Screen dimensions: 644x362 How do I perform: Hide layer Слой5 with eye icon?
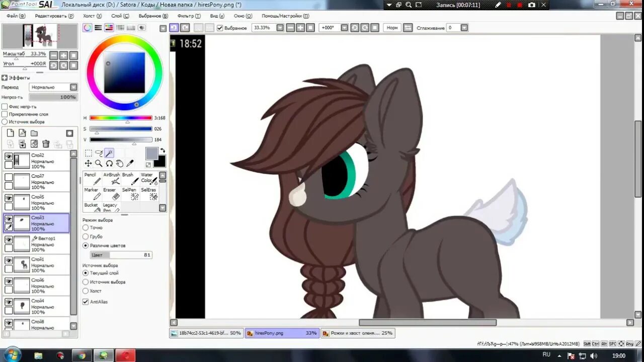tap(9, 198)
